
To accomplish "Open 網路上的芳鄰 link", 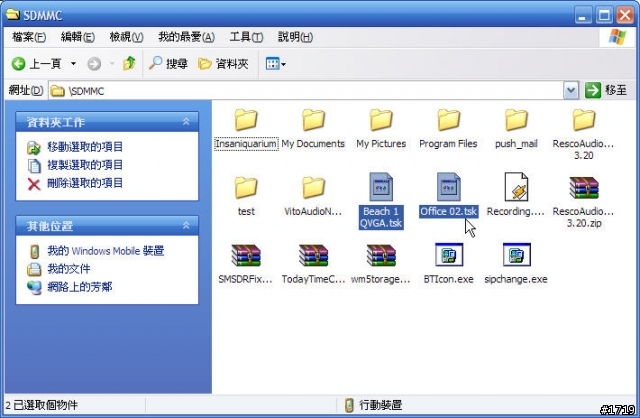I will 80,287.
